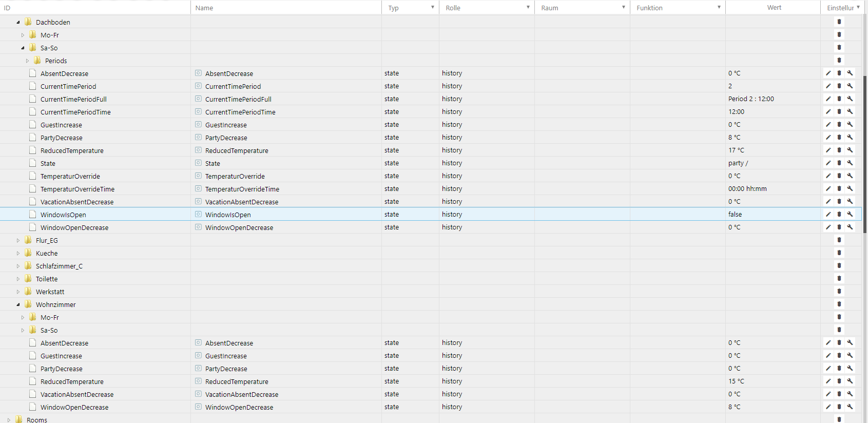Click the value '17 °C'

736,150
